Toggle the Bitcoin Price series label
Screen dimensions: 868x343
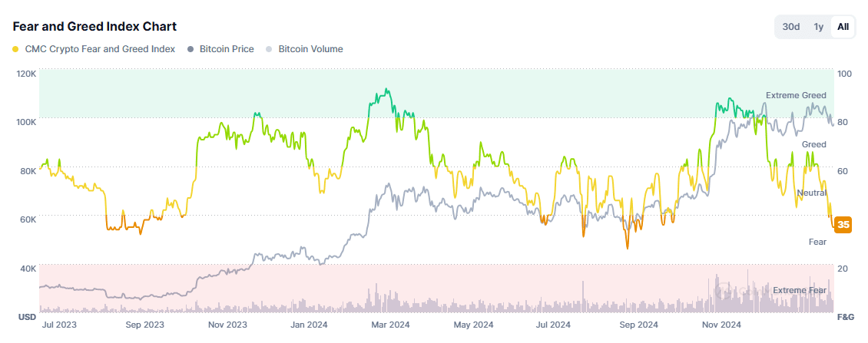pos(227,49)
